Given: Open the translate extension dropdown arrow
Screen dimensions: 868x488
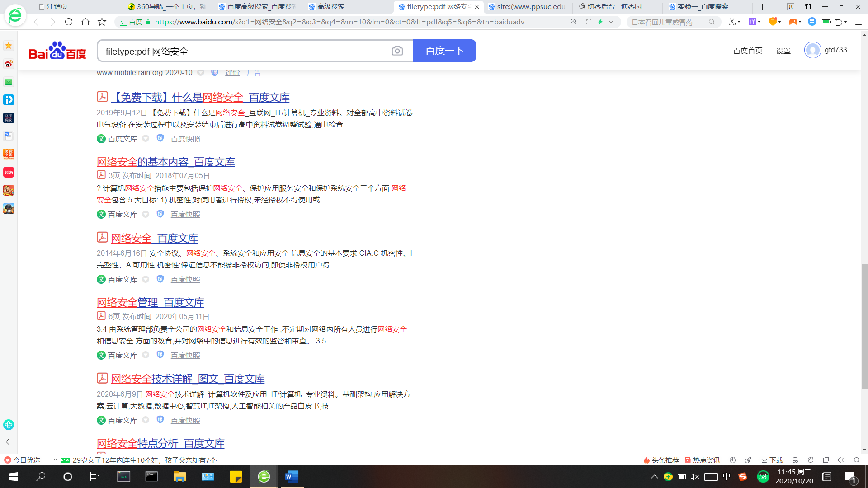Looking at the screenshot, I should (759, 22).
